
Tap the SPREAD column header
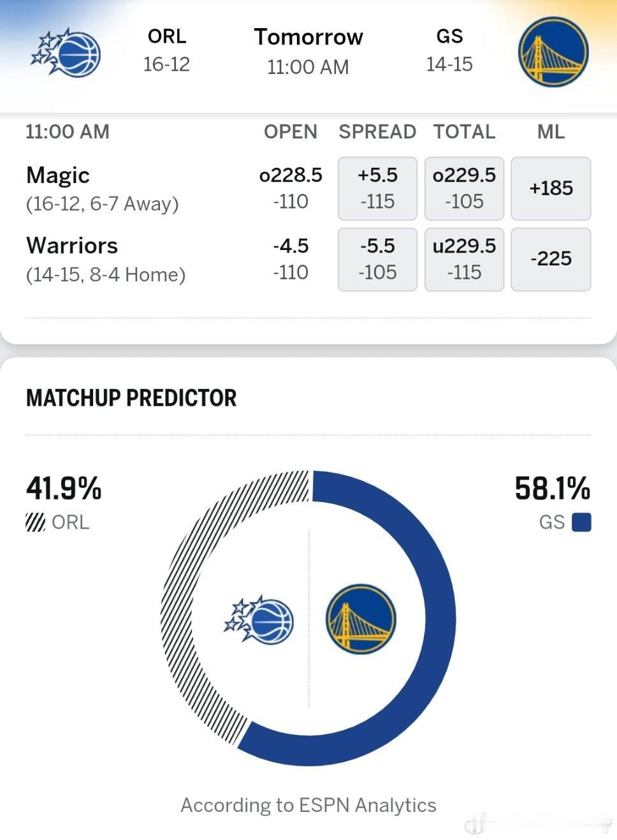click(377, 131)
